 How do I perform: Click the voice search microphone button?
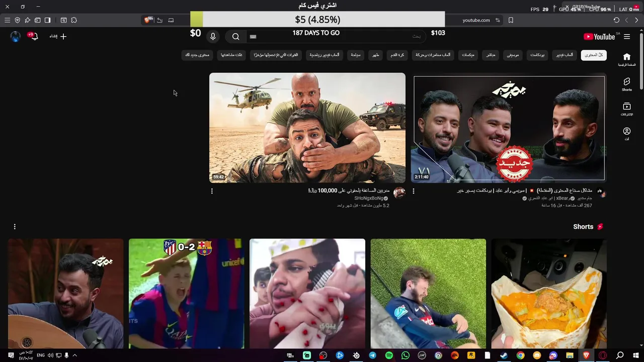[x=213, y=36]
